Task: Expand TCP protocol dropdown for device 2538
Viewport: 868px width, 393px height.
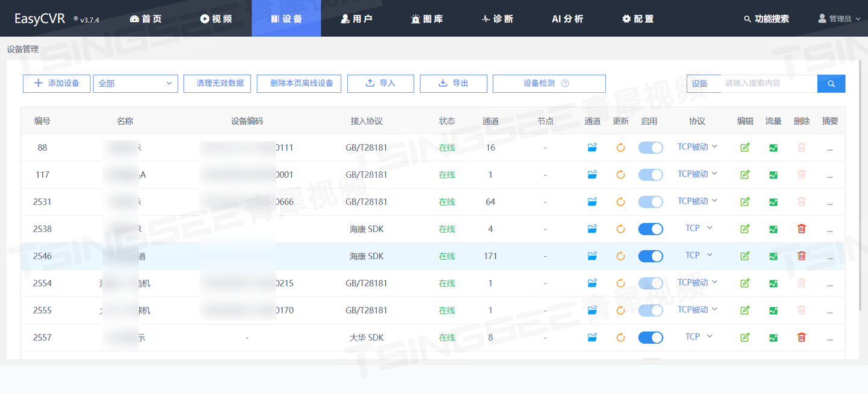Action: (x=699, y=228)
